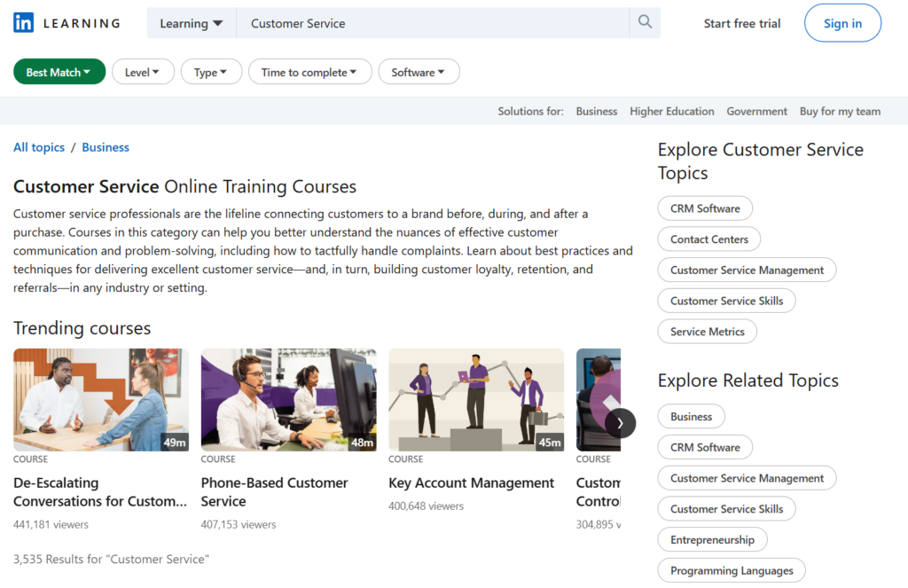Screen dimensions: 908x588
Task: Expand the Learning search scope dropdown
Action: (x=192, y=23)
